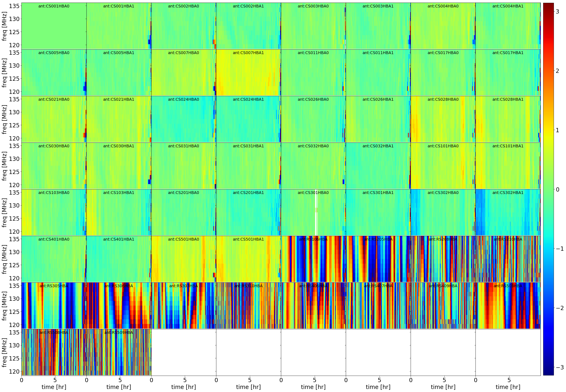This screenshot has width=566, height=392.
Task: Click the ant:CS201HBA1 label
Action: (248, 193)
